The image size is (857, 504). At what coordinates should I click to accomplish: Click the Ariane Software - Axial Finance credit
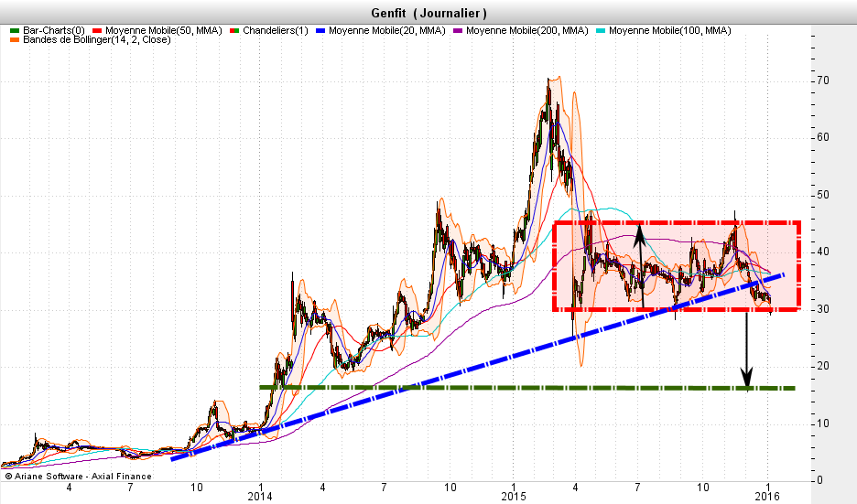pos(78,477)
